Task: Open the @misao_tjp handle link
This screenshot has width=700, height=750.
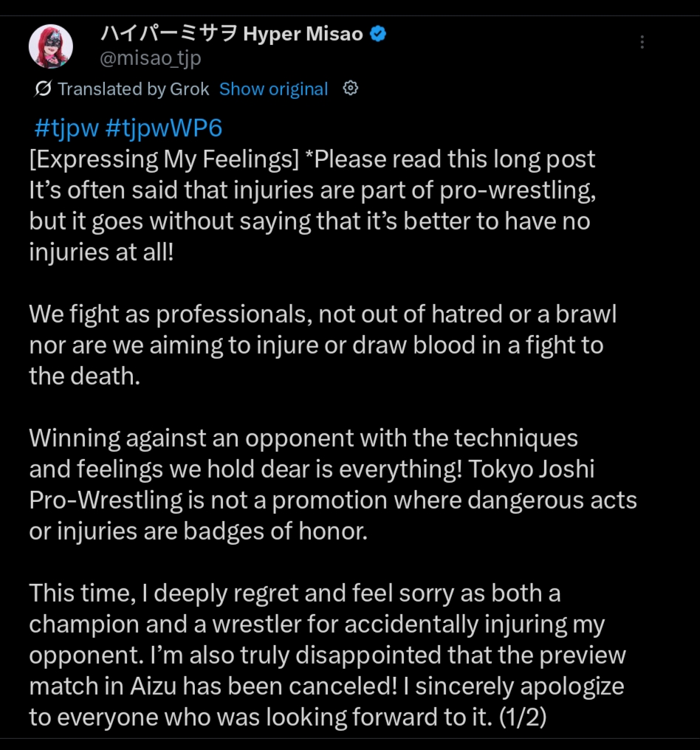Action: point(151,58)
